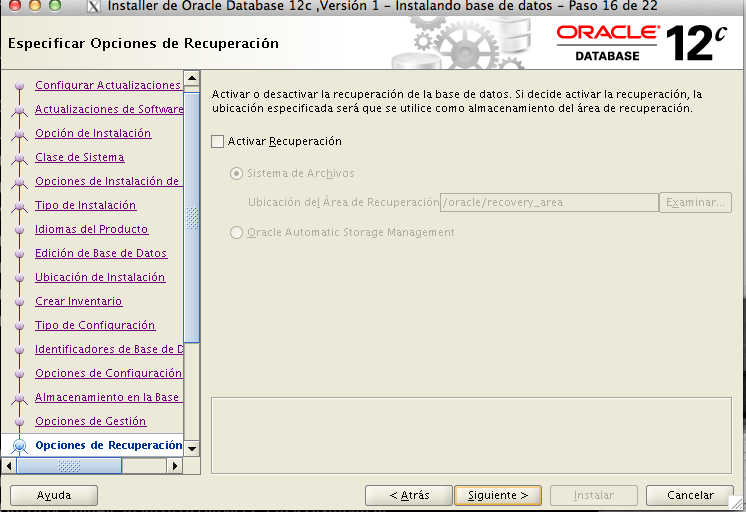Click step node icon beside Clase de Sistema
Image resolution: width=746 pixels, height=512 pixels.
pyautogui.click(x=20, y=158)
